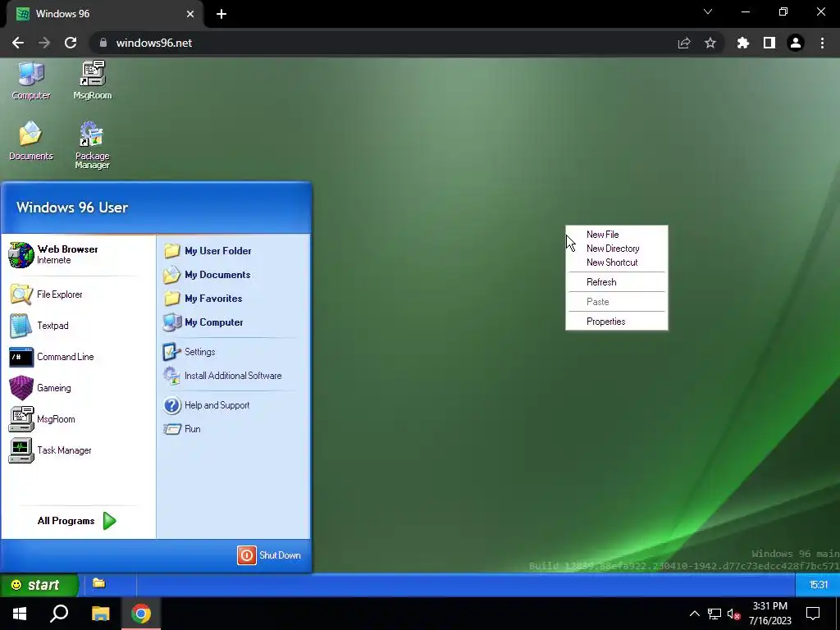Viewport: 840px width, 630px height.
Task: Open tab search dropdown arrow
Action: click(708, 11)
